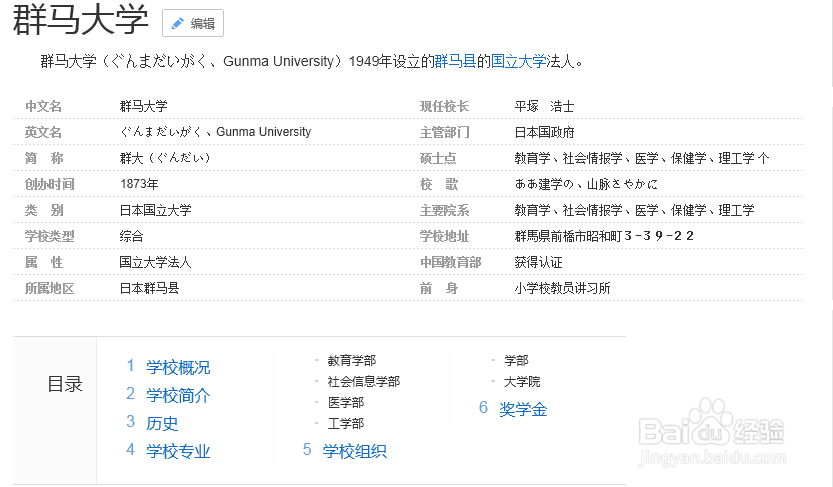Click the 校歌 value text
Screen dimensions: 833x487
click(586, 184)
